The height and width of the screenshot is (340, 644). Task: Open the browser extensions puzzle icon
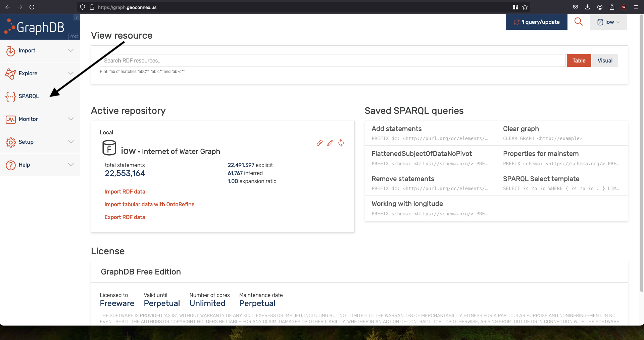click(612, 7)
